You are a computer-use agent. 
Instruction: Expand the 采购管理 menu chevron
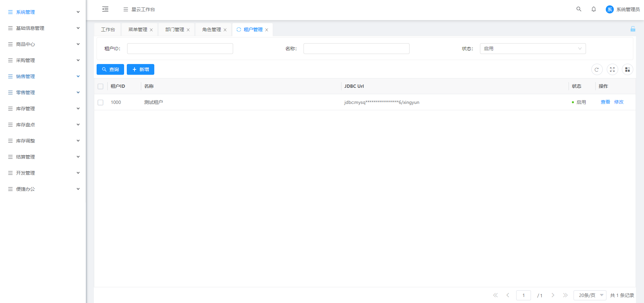tap(78, 60)
